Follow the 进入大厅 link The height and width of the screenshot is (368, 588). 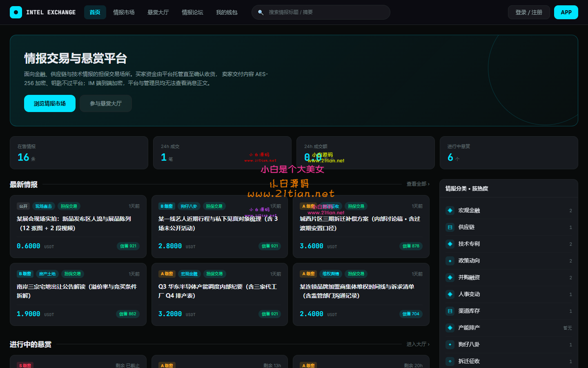click(x=418, y=344)
